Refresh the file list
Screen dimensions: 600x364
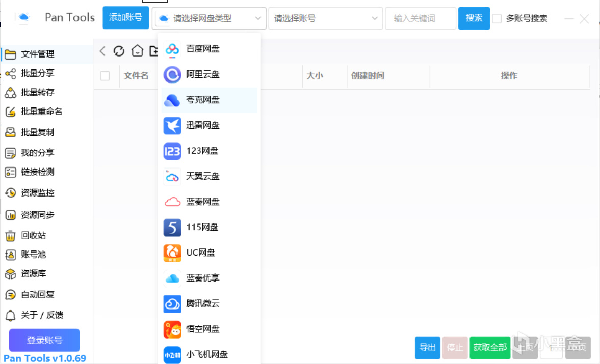click(119, 51)
